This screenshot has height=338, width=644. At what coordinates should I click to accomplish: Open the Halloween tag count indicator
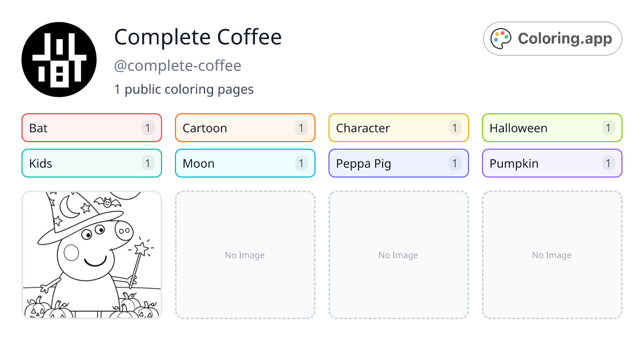click(x=608, y=128)
